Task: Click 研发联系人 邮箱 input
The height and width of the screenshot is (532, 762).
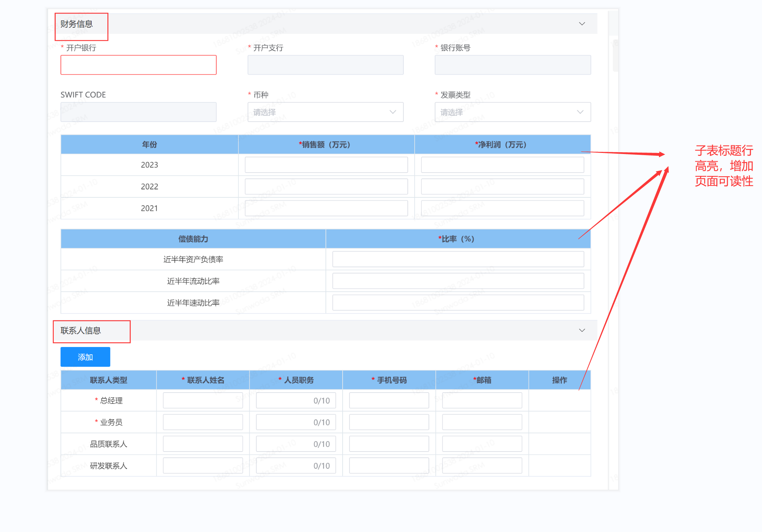Action: click(x=482, y=466)
